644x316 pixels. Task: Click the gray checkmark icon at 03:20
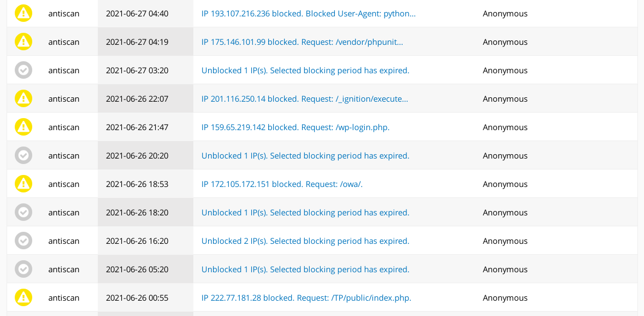coord(23,71)
